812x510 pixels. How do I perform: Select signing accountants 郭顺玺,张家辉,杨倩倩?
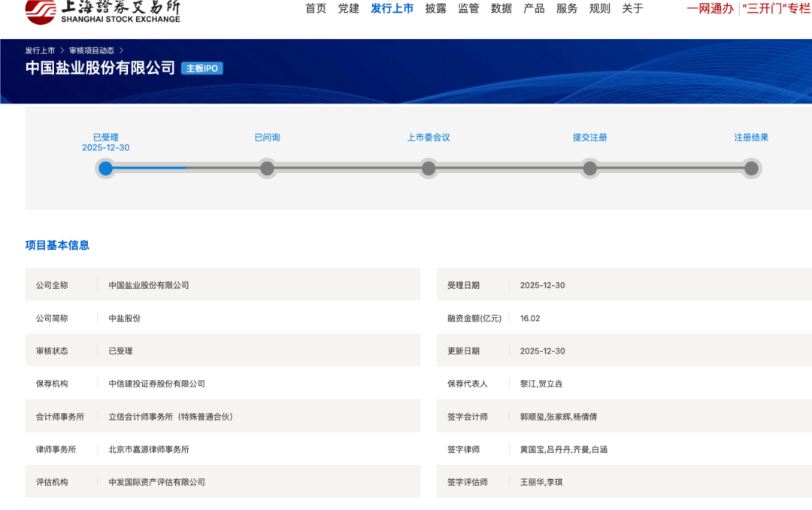(558, 417)
